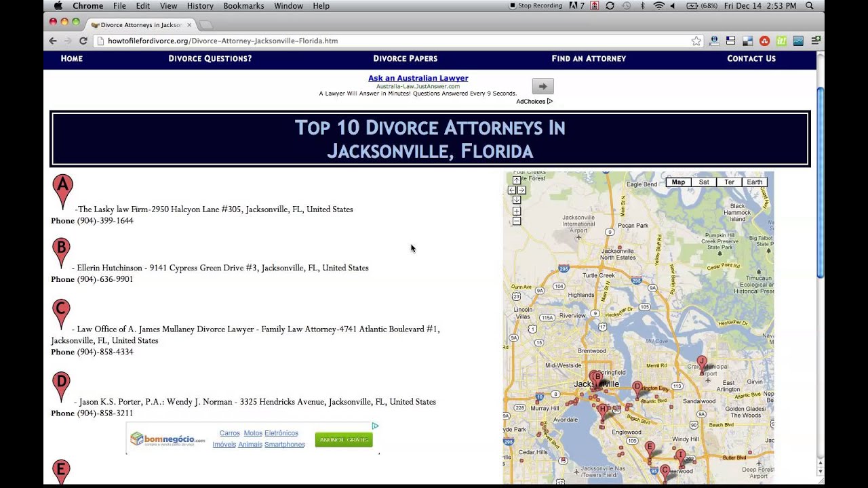868x488 pixels.
Task: Bookmark this page with the star icon
Action: pyautogui.click(x=696, y=41)
